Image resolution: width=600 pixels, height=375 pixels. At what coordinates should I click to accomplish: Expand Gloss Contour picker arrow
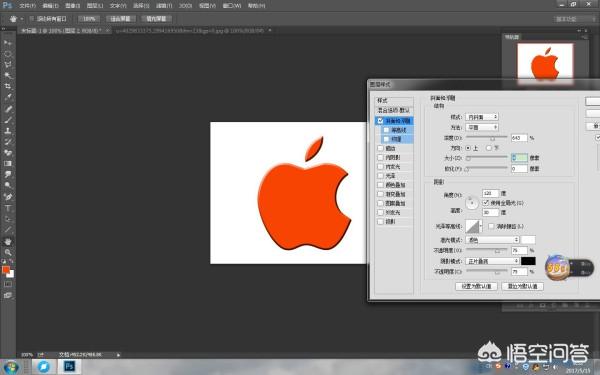(481, 226)
